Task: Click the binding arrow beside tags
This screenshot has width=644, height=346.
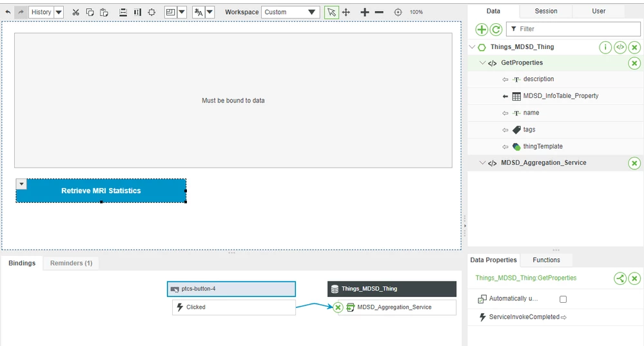Action: [x=505, y=130]
